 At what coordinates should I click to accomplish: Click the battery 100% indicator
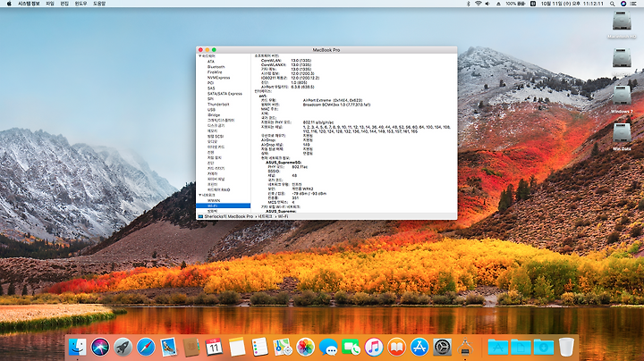point(515,4)
